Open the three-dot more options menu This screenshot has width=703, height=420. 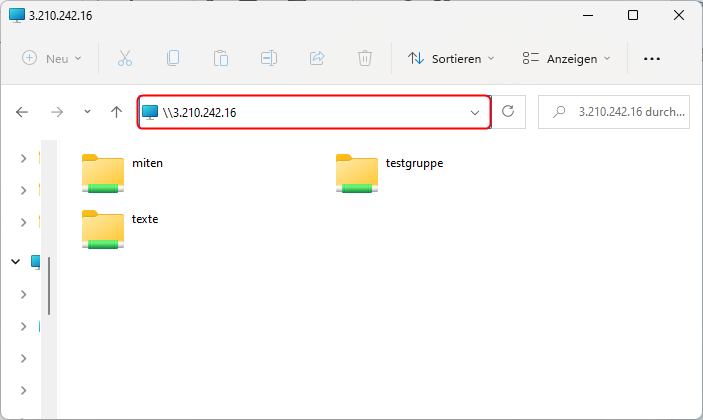(652, 59)
